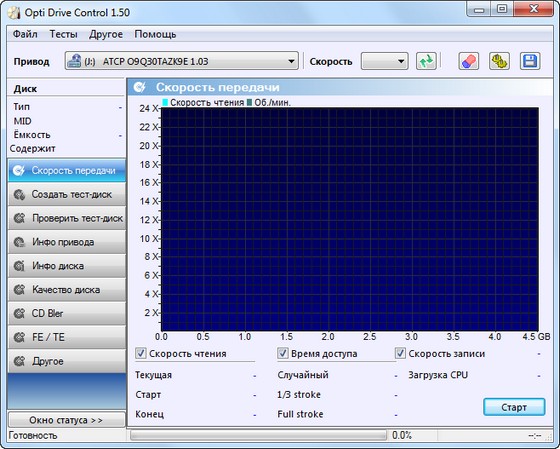
Task: Open the yellow copy disc icon
Action: (499, 61)
